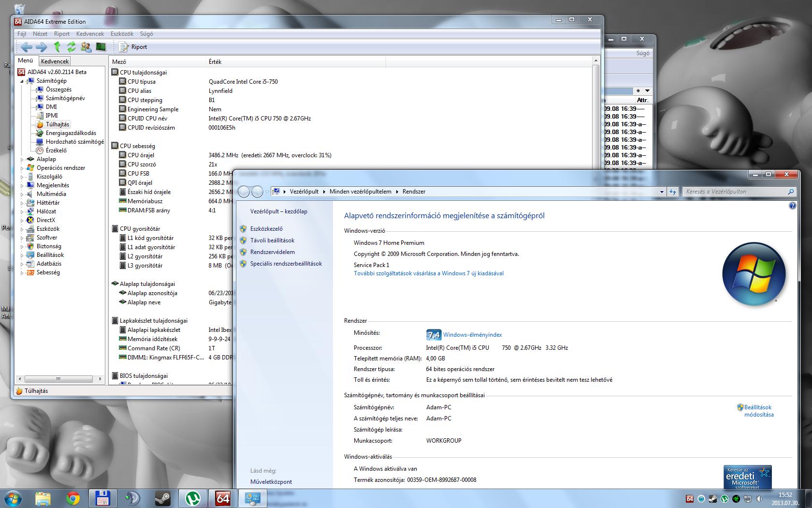Image resolution: width=812 pixels, height=508 pixels.
Task: Open Eszközkezelő link in the System window
Action: click(x=266, y=229)
